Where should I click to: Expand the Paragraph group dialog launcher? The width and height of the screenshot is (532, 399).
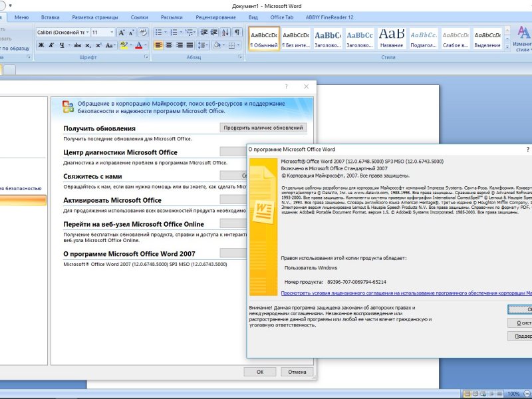[239, 57]
